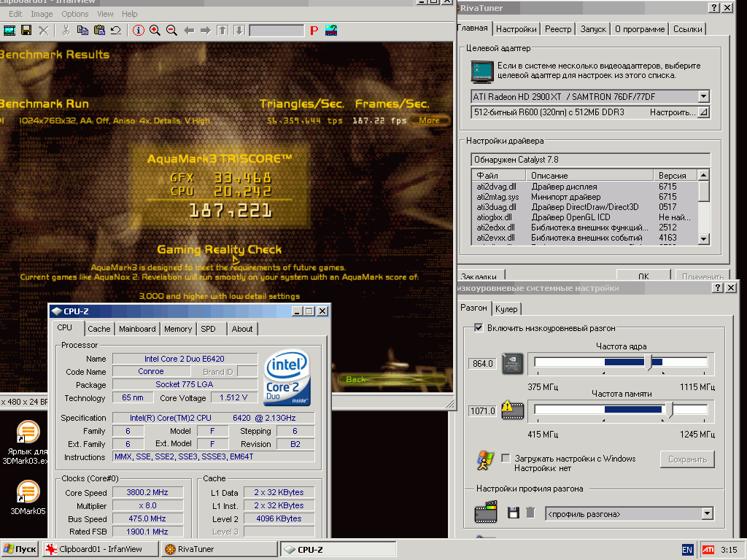Viewport: 747px width, 560px height.
Task: Click the core frequency slider handle
Action: [649, 362]
